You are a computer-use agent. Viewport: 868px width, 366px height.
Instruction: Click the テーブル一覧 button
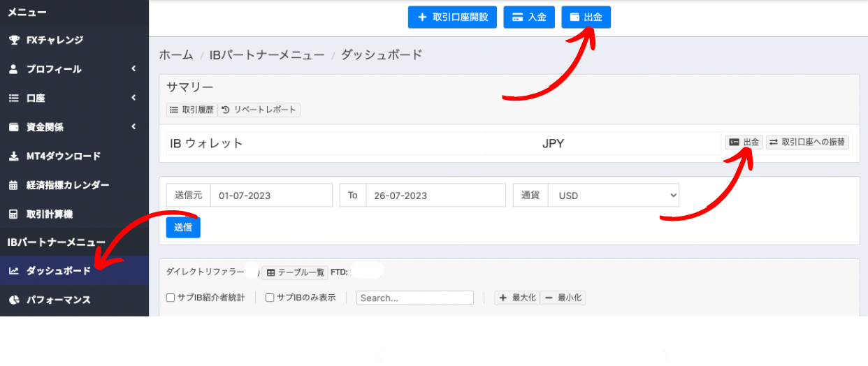[x=294, y=272]
